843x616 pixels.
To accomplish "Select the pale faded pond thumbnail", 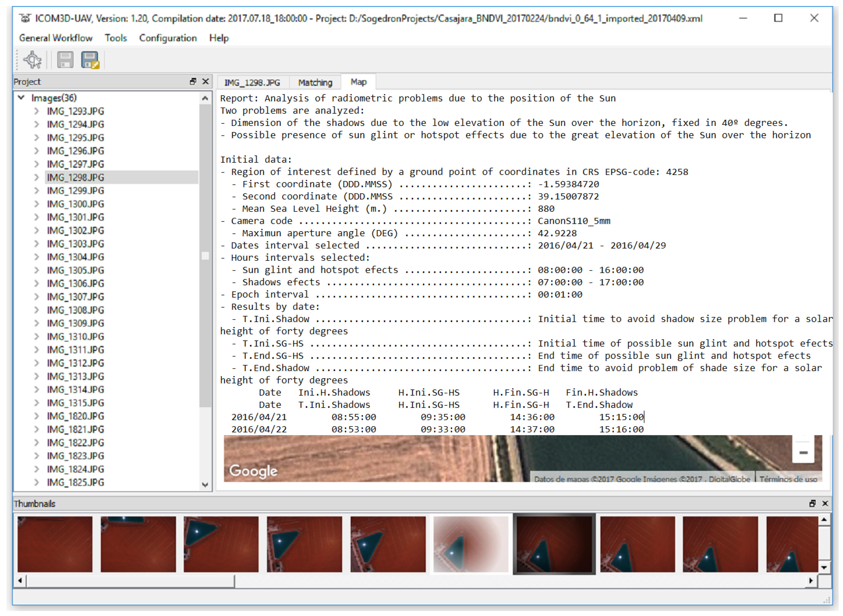I will 471,544.
